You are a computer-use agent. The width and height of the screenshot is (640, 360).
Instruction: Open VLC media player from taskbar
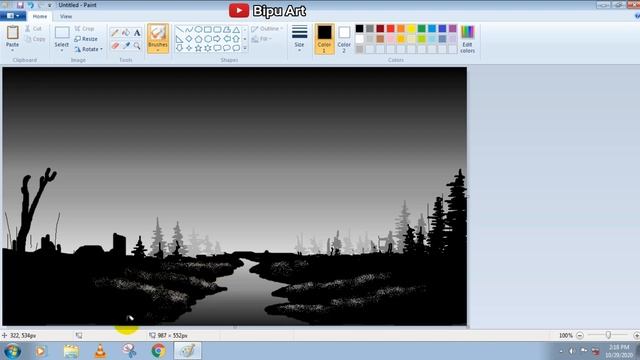click(100, 351)
